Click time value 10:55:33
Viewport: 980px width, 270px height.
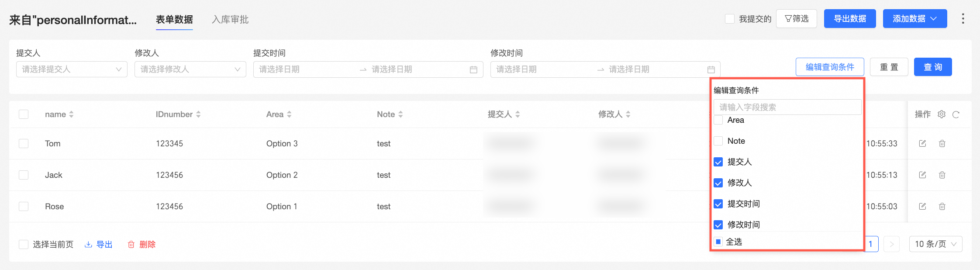coord(882,143)
